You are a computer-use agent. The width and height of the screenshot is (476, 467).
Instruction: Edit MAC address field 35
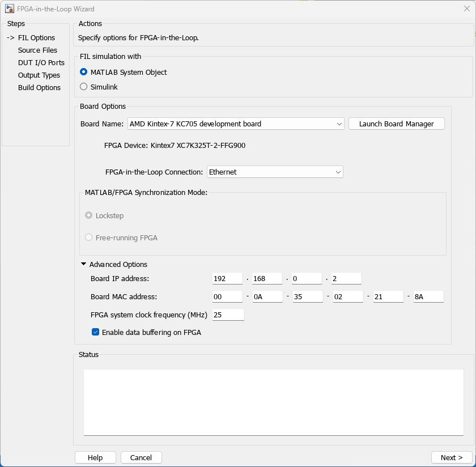(x=308, y=296)
